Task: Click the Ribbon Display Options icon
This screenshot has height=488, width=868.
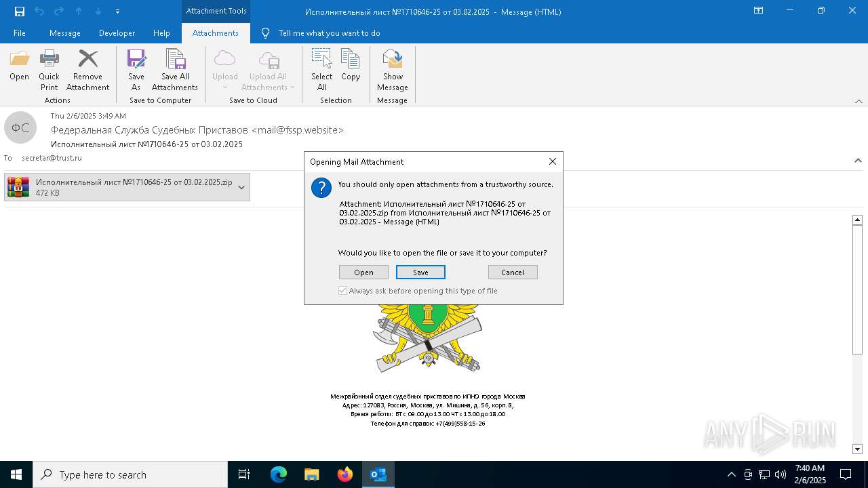Action: point(759,11)
